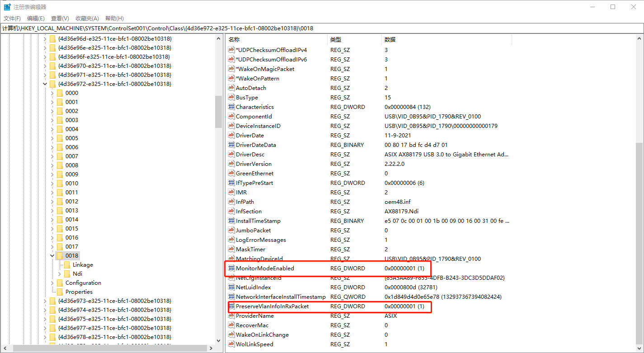Select the 0007 folder icon
Image resolution: width=644 pixels, height=353 pixels.
point(60,156)
